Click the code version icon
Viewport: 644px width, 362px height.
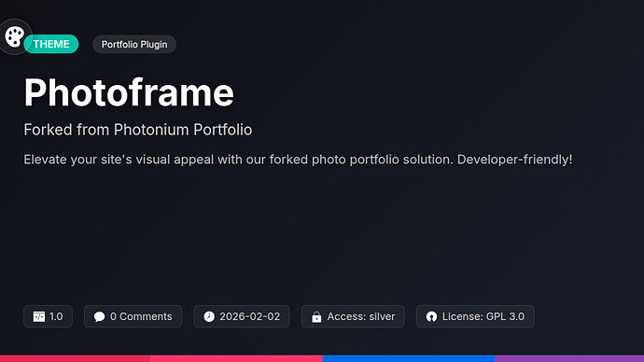click(39, 316)
